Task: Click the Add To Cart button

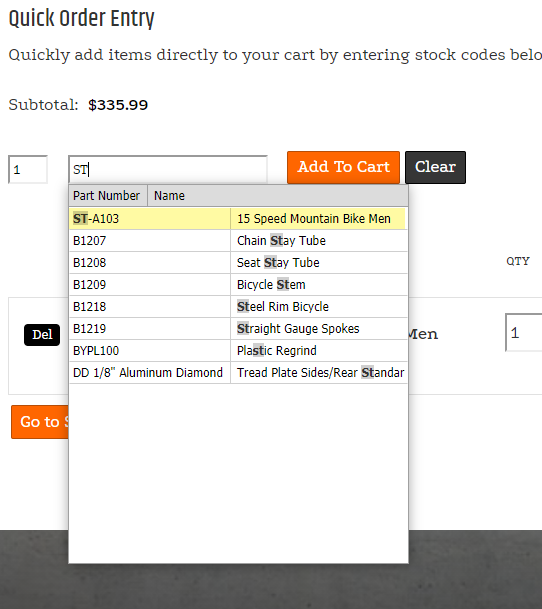Action: pyautogui.click(x=343, y=167)
